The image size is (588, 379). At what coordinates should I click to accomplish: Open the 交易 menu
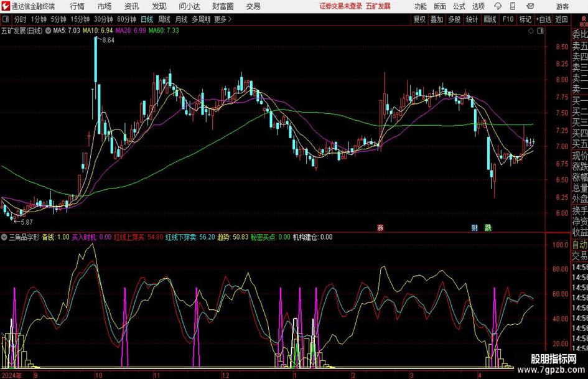point(253,6)
